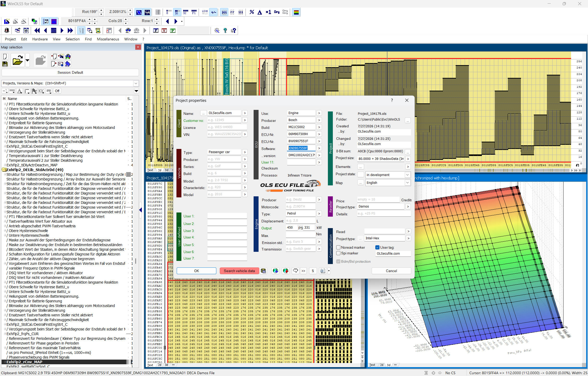
Task: Click the Software field XN0907559F
Action: (x=301, y=148)
